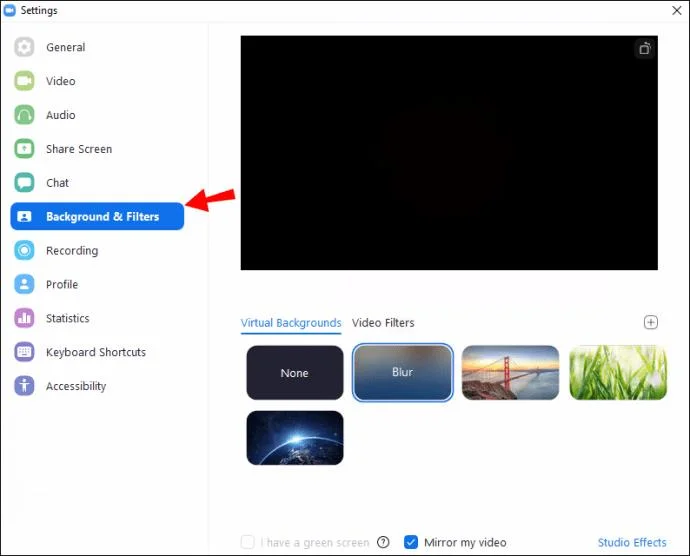This screenshot has height=556, width=690.
Task: Enable I have a green screen checkbox
Action: click(248, 542)
